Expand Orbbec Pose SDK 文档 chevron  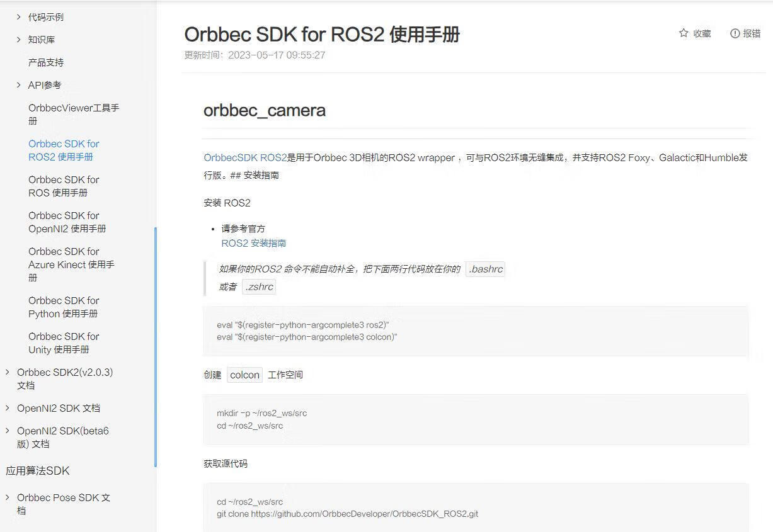click(x=8, y=497)
